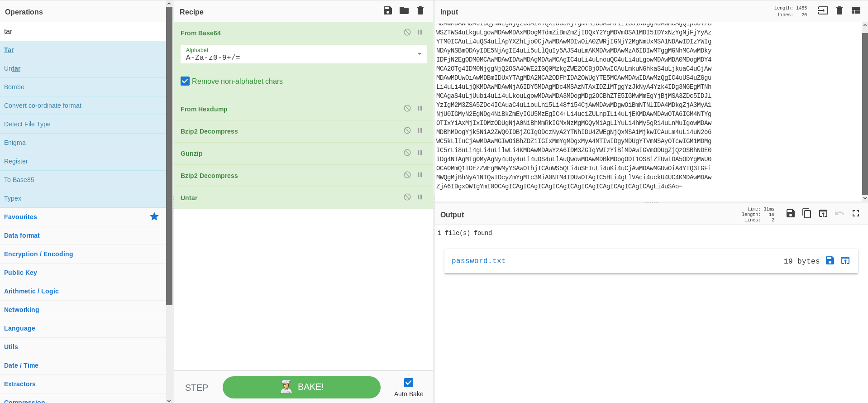This screenshot has width=868, height=403.
Task: Clear the input with the trash icon
Action: pos(839,10)
